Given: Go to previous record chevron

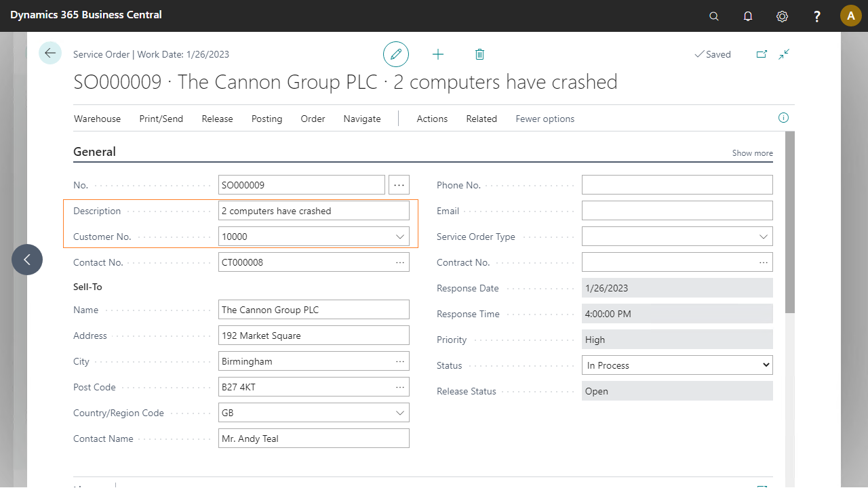Looking at the screenshot, I should point(27,260).
